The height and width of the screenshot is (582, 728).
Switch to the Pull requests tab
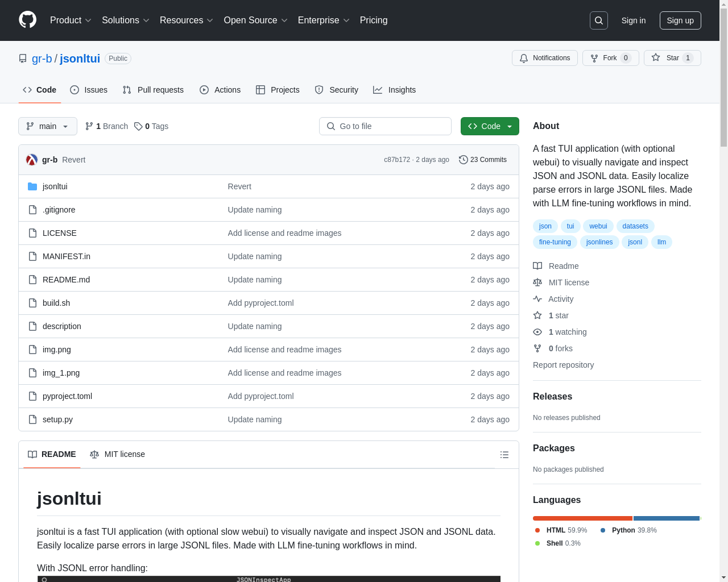point(153,90)
